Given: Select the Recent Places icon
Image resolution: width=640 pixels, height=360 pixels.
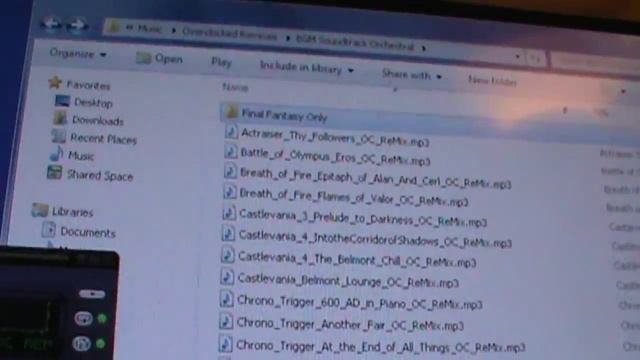Looking at the screenshot, I should coord(58,136).
